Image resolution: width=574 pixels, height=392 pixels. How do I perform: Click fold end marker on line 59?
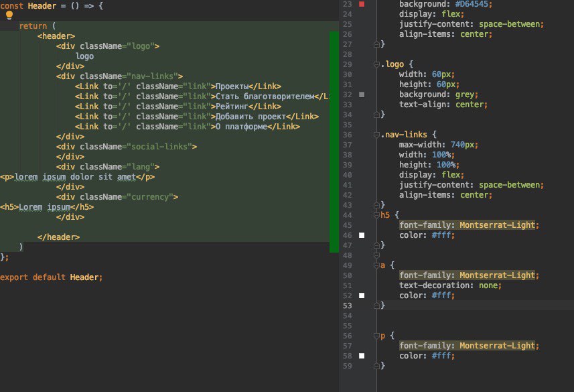[x=376, y=366]
